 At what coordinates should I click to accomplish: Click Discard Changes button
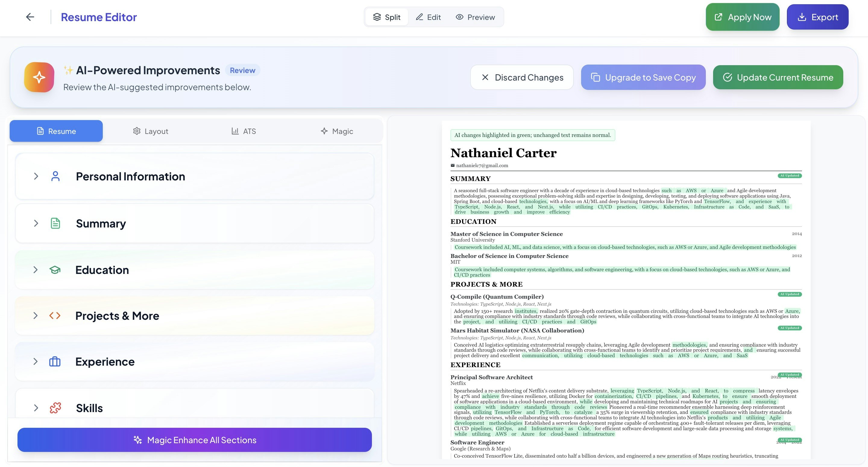click(522, 78)
